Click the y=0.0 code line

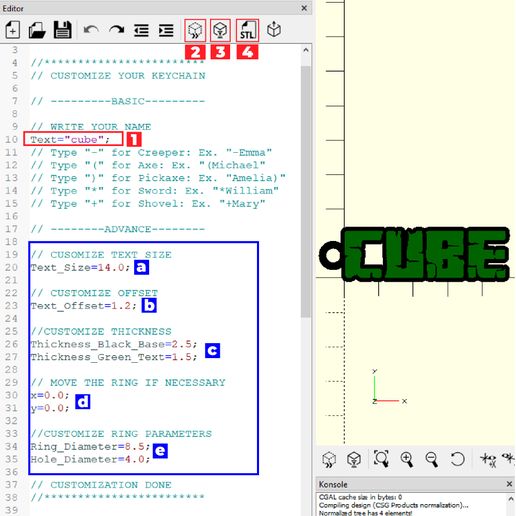pyautogui.click(x=50, y=408)
